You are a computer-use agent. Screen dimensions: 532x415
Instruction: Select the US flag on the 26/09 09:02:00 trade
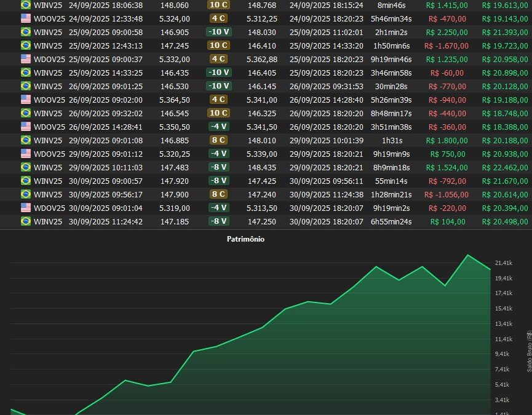pyautogui.click(x=26, y=100)
